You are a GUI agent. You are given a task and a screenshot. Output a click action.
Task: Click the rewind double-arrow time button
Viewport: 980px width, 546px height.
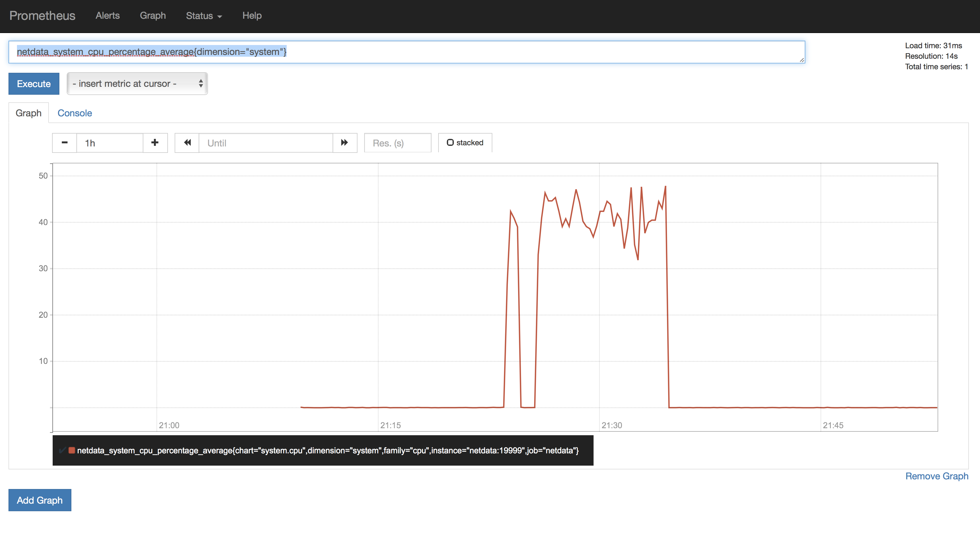tap(187, 143)
